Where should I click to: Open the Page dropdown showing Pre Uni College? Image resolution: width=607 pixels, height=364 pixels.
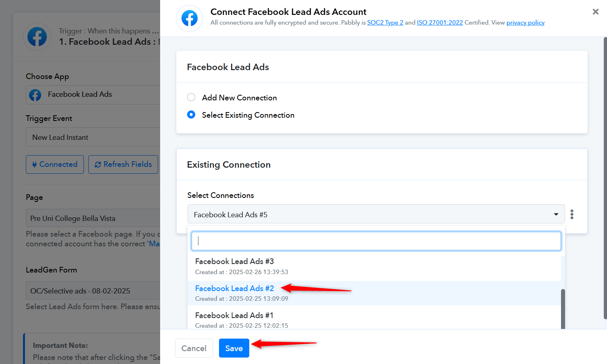point(93,218)
